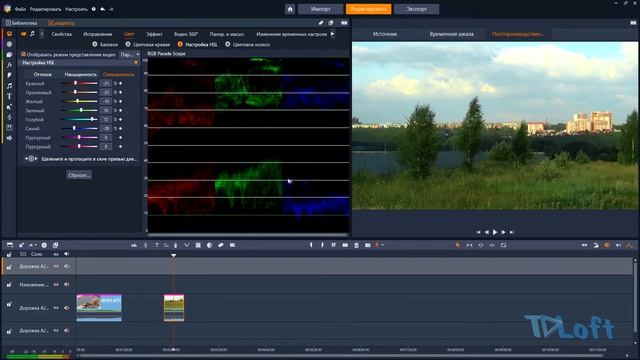Switch to the Эффект tab

coord(154,34)
